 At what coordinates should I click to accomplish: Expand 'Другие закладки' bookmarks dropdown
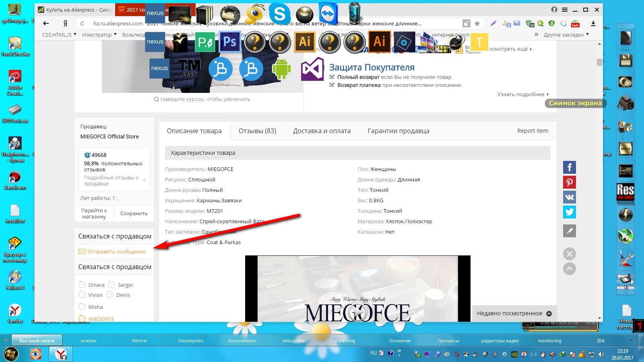[566, 35]
